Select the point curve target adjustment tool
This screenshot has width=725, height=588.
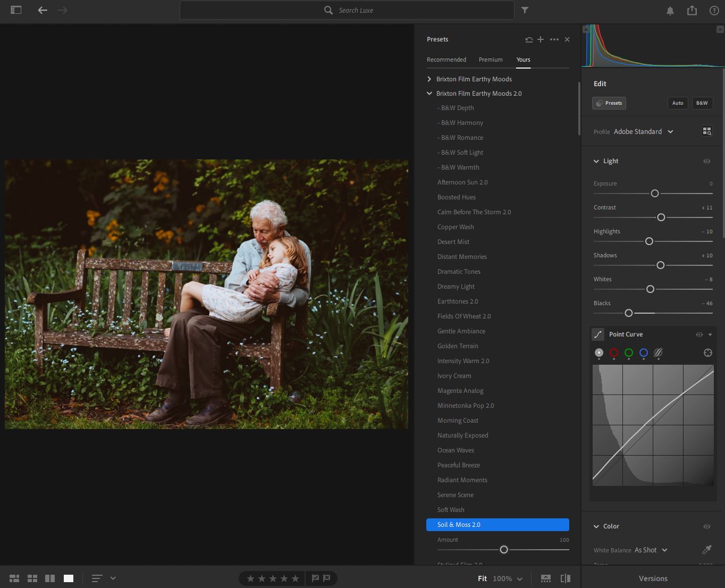pos(707,353)
